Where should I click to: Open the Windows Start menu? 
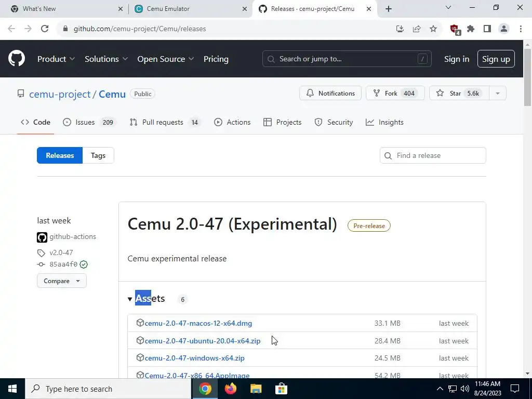click(x=12, y=389)
